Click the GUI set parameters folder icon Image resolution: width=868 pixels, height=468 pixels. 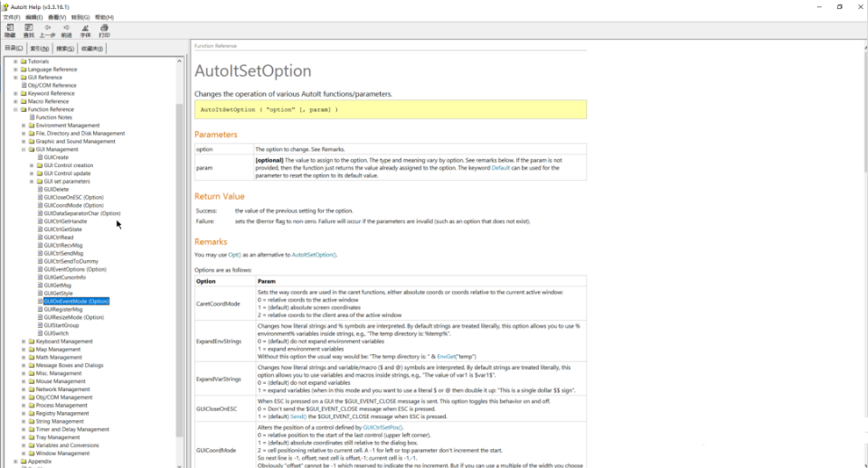click(40, 182)
